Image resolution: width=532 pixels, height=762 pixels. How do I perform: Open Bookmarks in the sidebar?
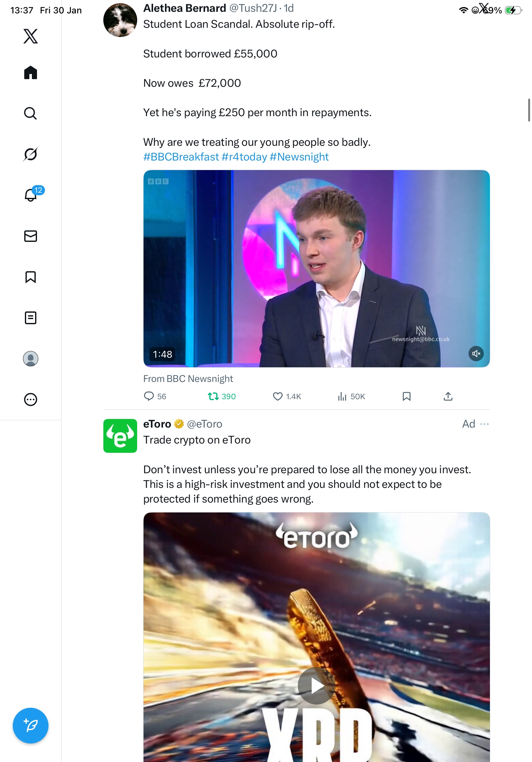click(x=31, y=277)
